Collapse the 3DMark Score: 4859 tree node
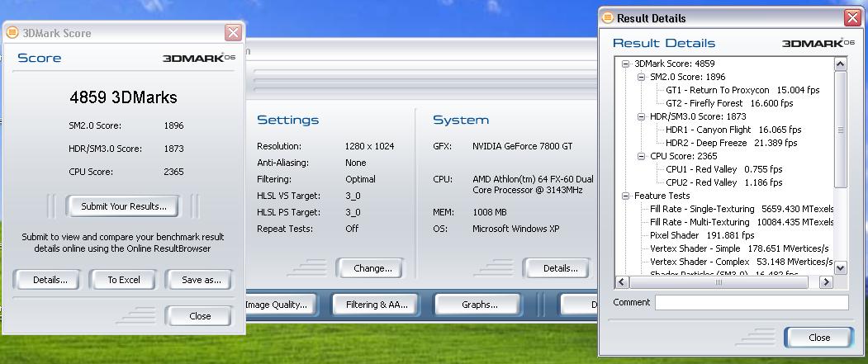The image size is (868, 364). [626, 64]
